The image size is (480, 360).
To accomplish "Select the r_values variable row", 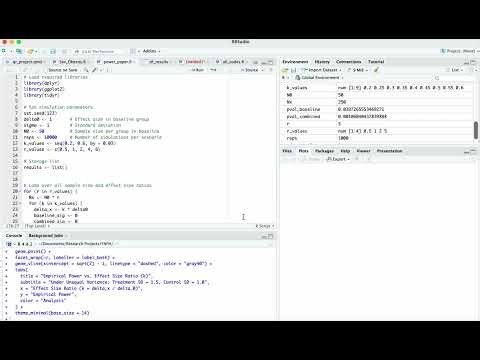I will pyautogui.click(x=377, y=131).
